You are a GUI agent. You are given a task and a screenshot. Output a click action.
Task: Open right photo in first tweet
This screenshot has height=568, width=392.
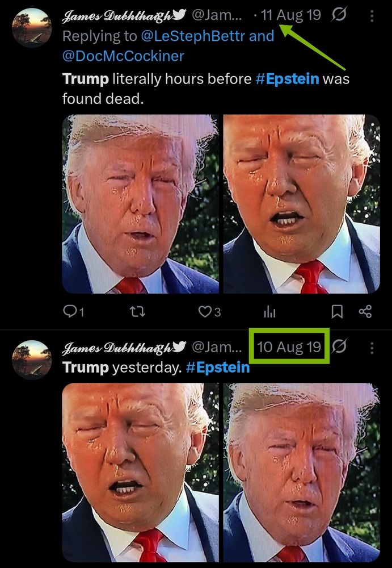[x=301, y=204]
